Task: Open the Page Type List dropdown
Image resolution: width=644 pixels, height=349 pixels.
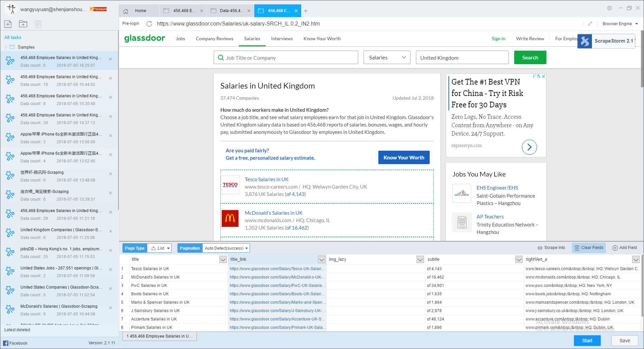Action: [160, 248]
